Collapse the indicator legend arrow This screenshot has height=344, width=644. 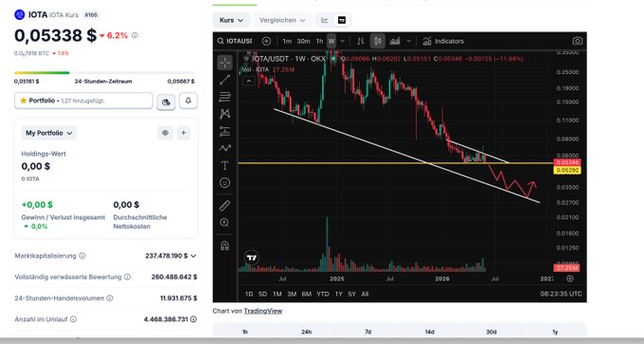click(x=248, y=81)
